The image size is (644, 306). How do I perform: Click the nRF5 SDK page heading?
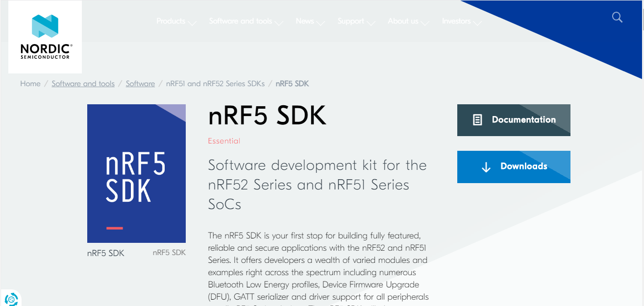coord(267,116)
